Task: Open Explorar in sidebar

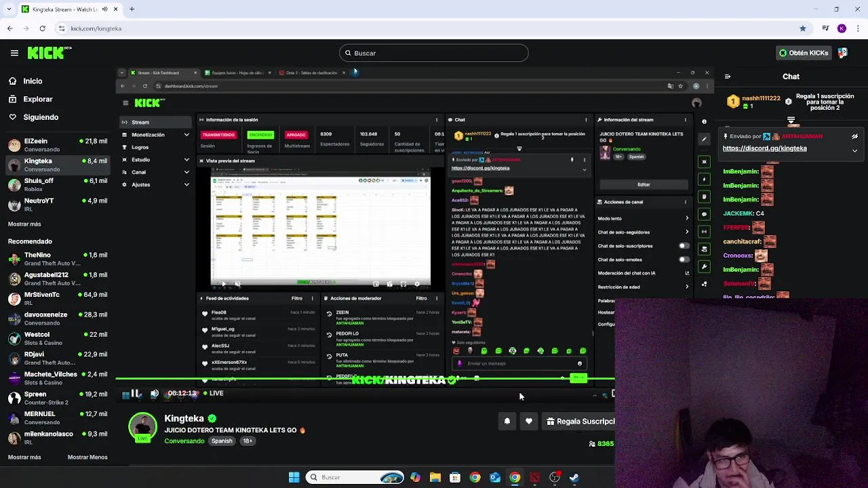Action: (38, 99)
